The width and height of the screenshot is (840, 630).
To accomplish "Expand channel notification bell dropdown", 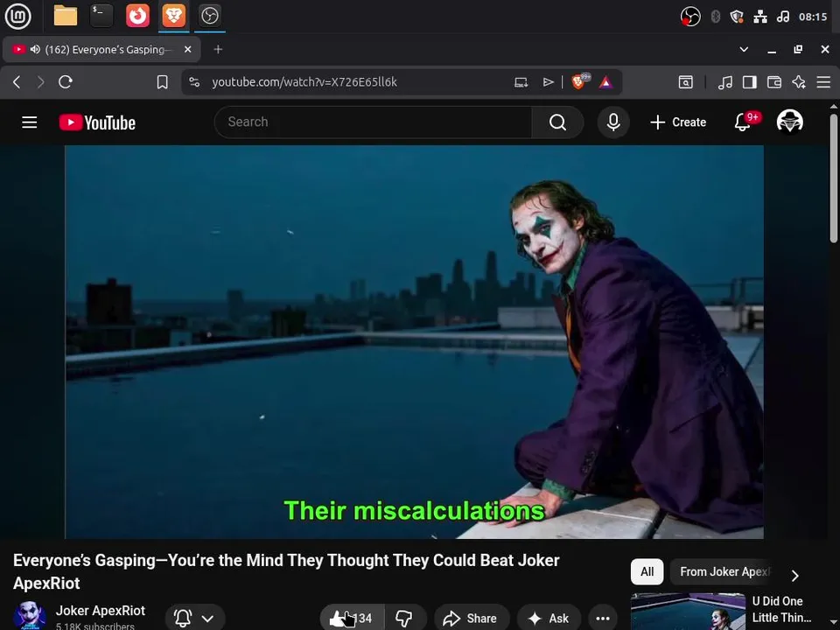I will tap(195, 619).
